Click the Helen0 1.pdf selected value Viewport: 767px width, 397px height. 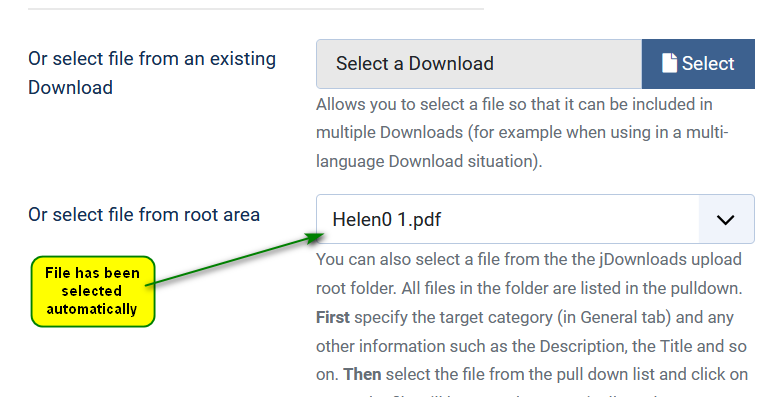tap(386, 220)
